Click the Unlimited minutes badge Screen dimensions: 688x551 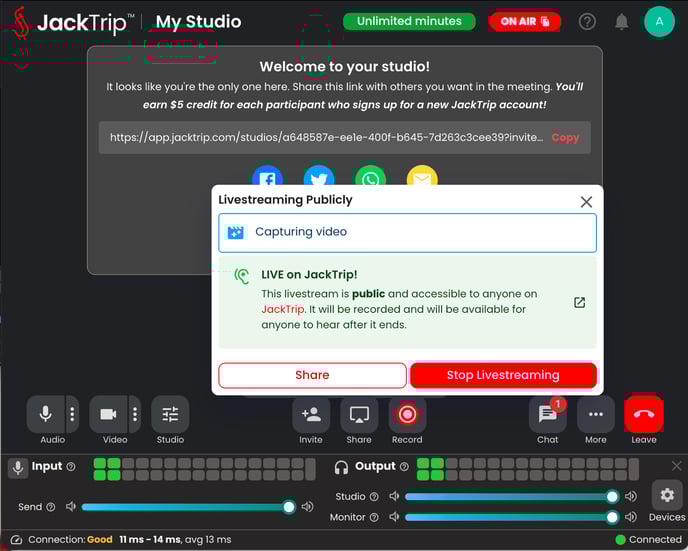point(409,21)
